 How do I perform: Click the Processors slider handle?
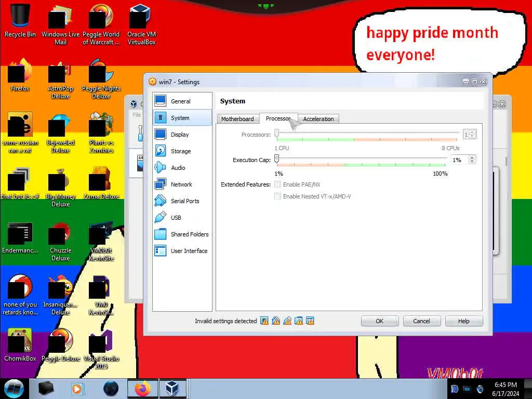(x=277, y=134)
